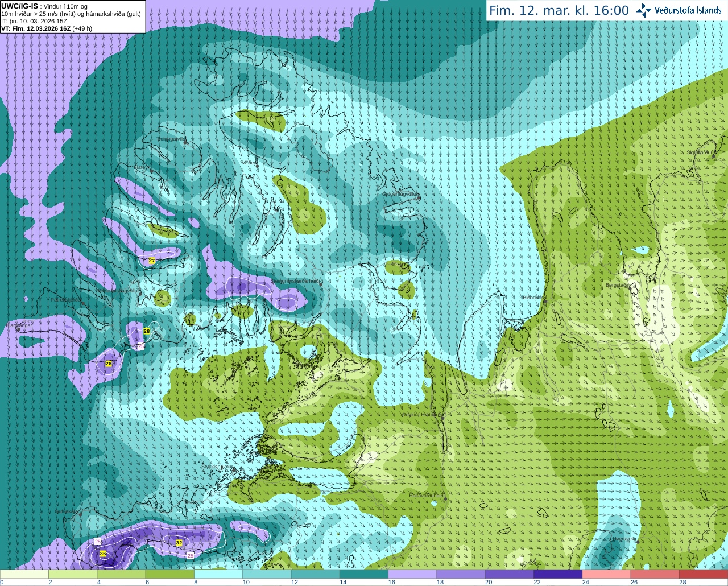Click the 'IT: þri. 10. 03. 2026 15Z' line

(35, 21)
